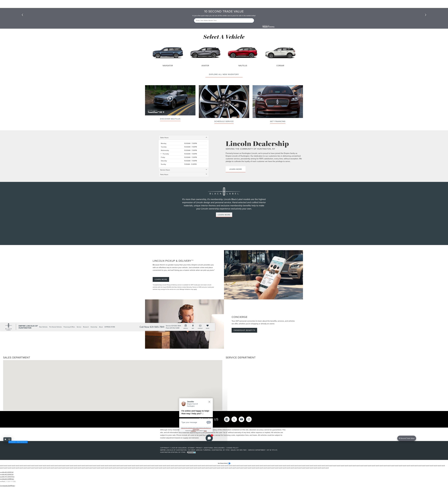
Task: Click the Lincoln Black Label navbar logo
Action: pos(9,327)
